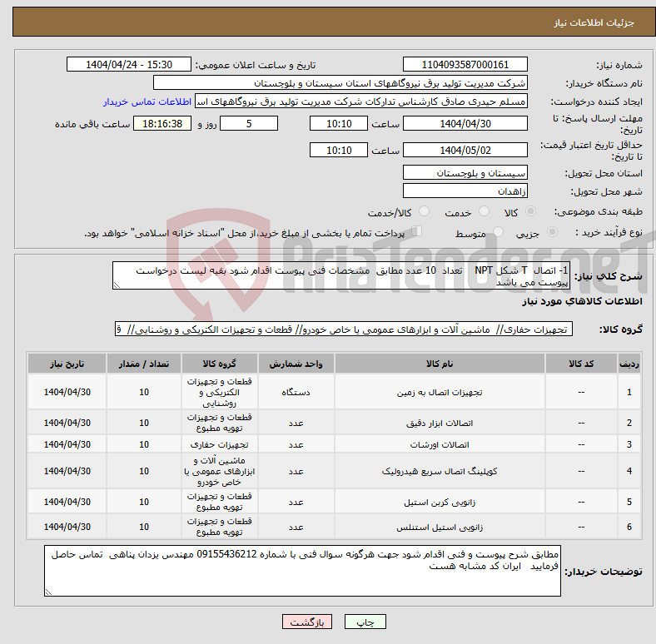Viewport: 656px width, 644px height.
Task: Click the remaining time field 18:16:38
Action: click(162, 123)
